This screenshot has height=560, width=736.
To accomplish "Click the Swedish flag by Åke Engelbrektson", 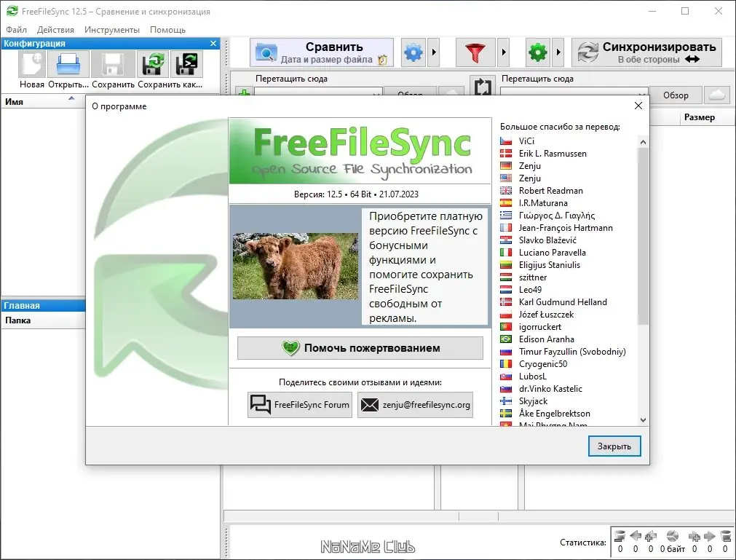I will coord(505,414).
